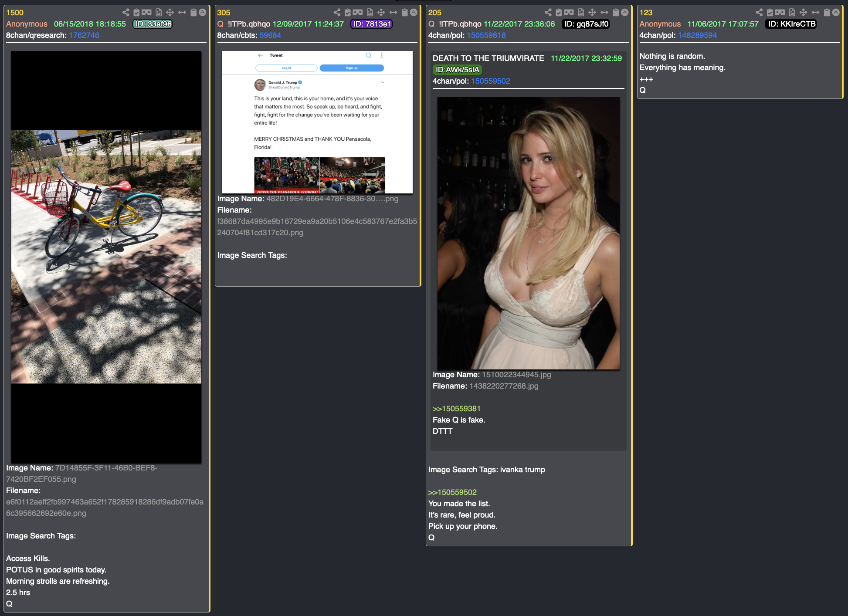This screenshot has height=616, width=848.
Task: Click the clipboard copy icon on post 1500
Action: pyautogui.click(x=193, y=12)
